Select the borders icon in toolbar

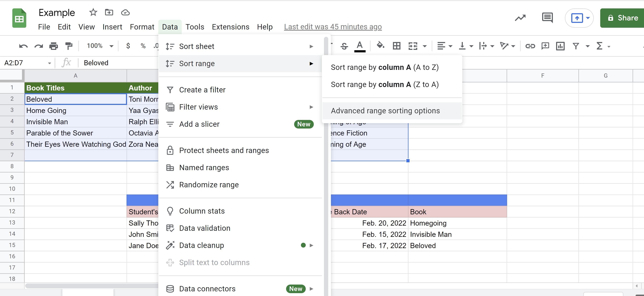(x=396, y=46)
